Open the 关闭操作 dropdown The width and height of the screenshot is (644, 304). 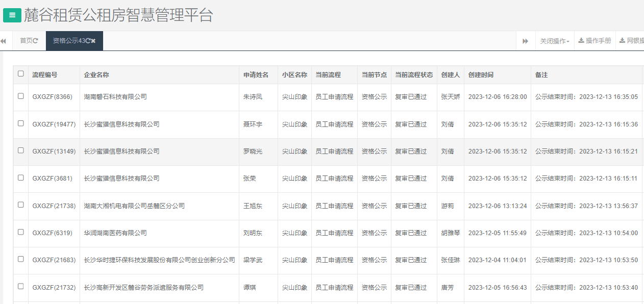click(555, 41)
